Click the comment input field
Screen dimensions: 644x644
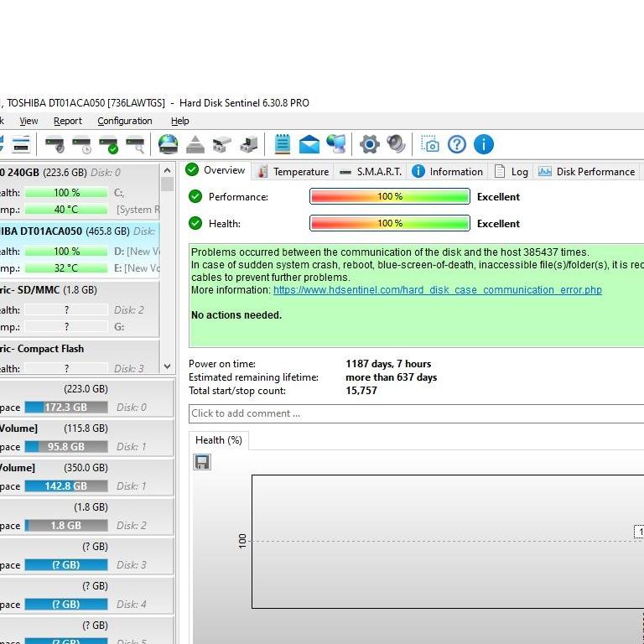pyautogui.click(x=415, y=413)
